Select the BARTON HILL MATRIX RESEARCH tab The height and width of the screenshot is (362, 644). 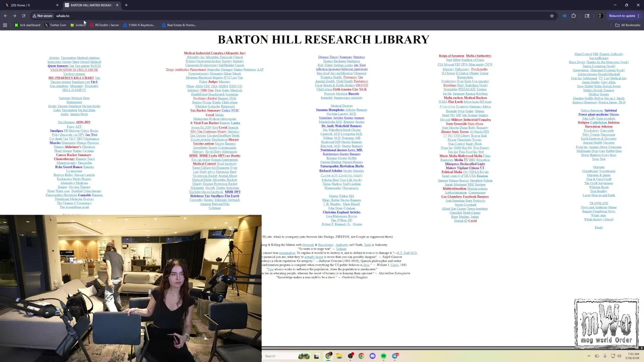(92, 5)
